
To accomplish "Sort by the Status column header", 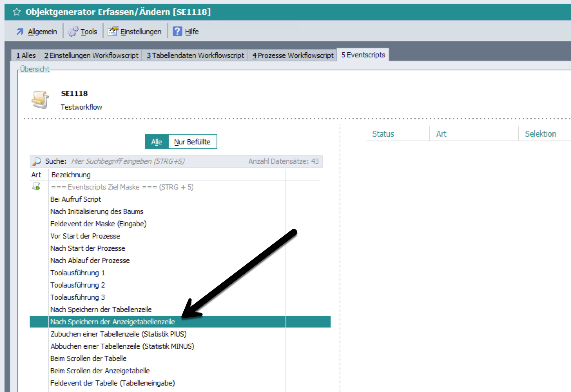I will 383,134.
